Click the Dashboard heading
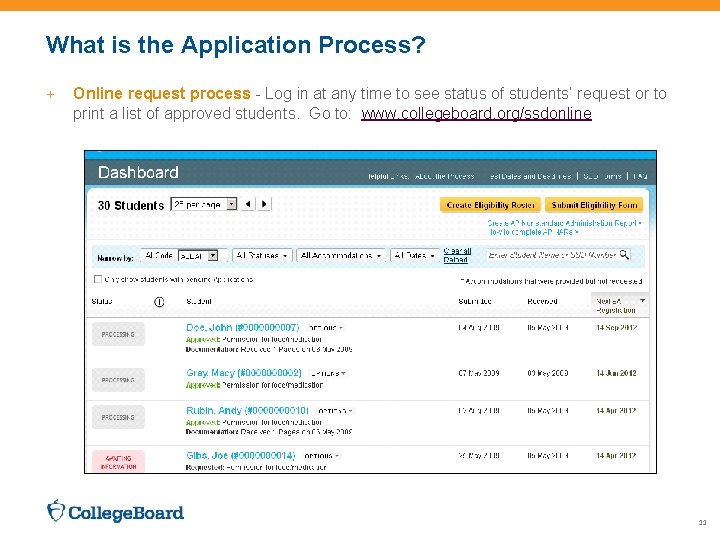This screenshot has width=720, height=540. [138, 173]
